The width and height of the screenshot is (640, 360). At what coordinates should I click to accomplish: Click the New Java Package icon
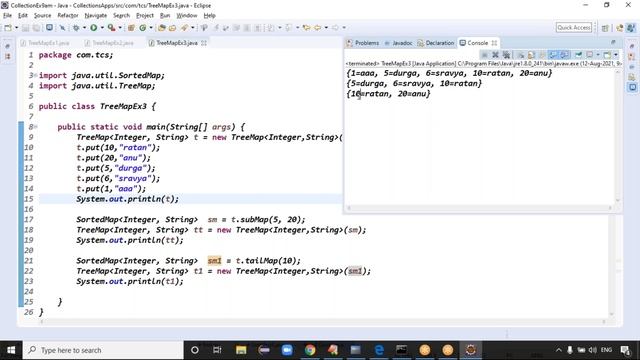coord(131,28)
